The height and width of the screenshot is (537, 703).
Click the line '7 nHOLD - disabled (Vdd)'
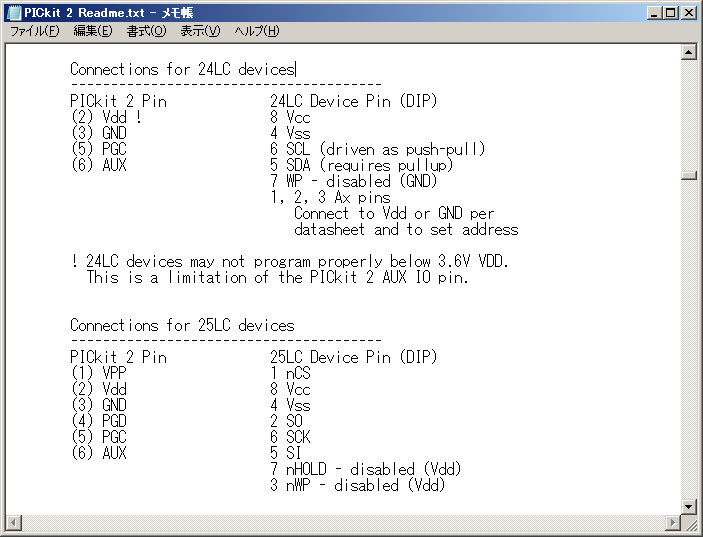point(365,469)
